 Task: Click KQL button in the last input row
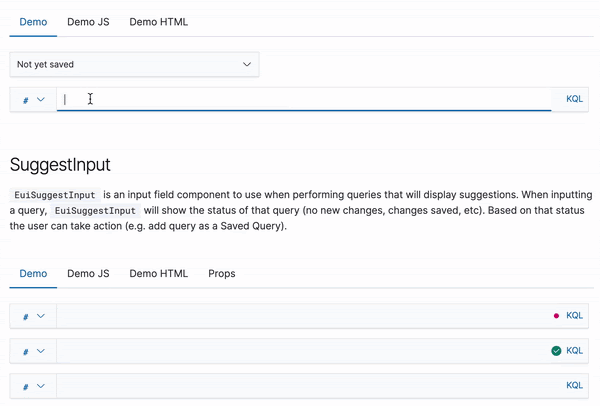coord(574,385)
